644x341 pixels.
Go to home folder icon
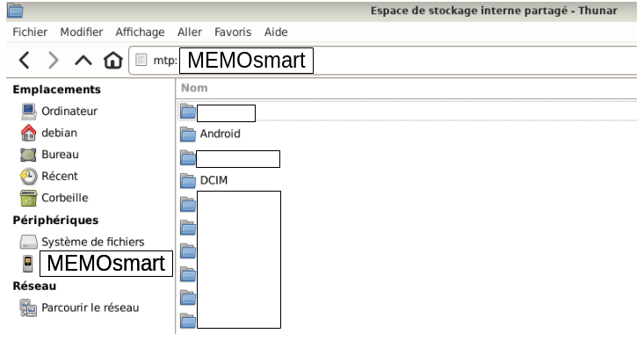[x=113, y=61]
